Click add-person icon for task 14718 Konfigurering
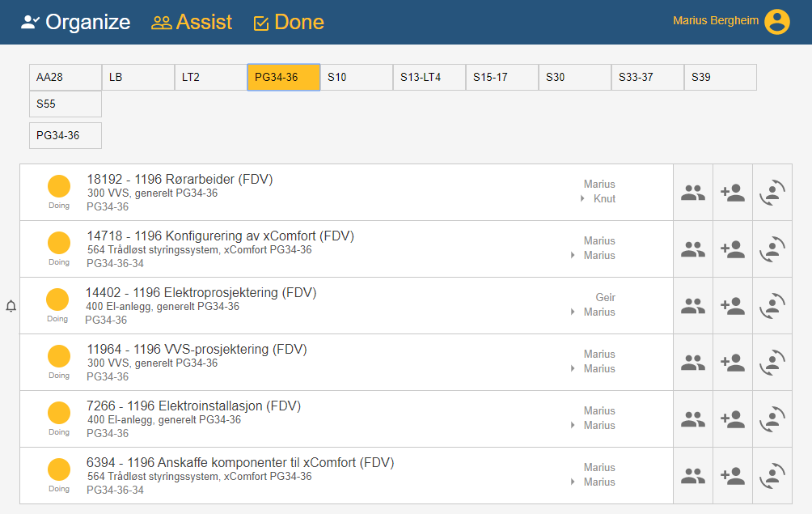The image size is (812, 514). click(x=733, y=249)
